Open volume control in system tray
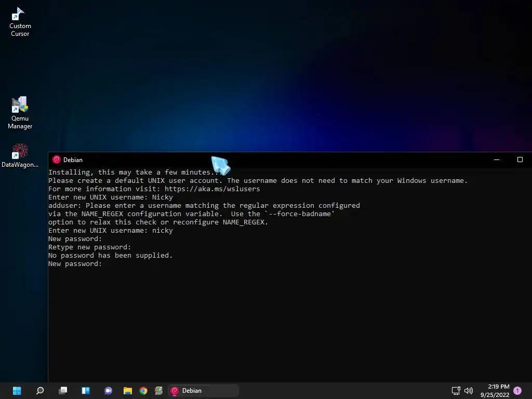The height and width of the screenshot is (399, 532). (469, 391)
